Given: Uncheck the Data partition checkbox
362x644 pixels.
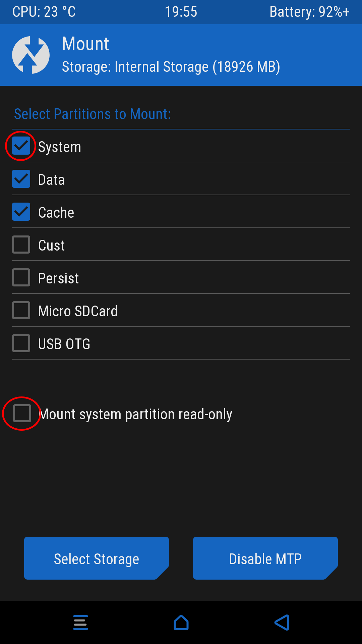Looking at the screenshot, I should (x=21, y=179).
